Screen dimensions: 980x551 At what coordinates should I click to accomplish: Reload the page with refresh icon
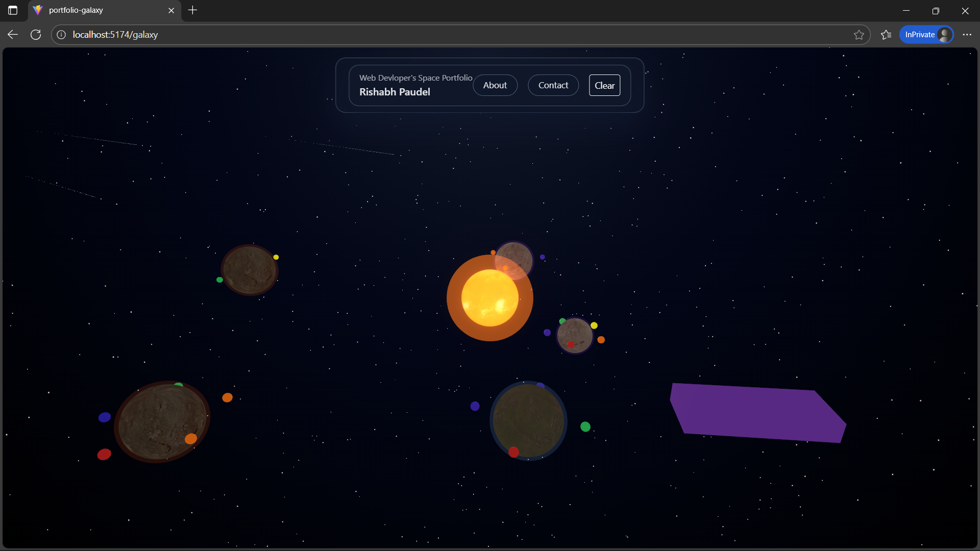click(x=36, y=35)
